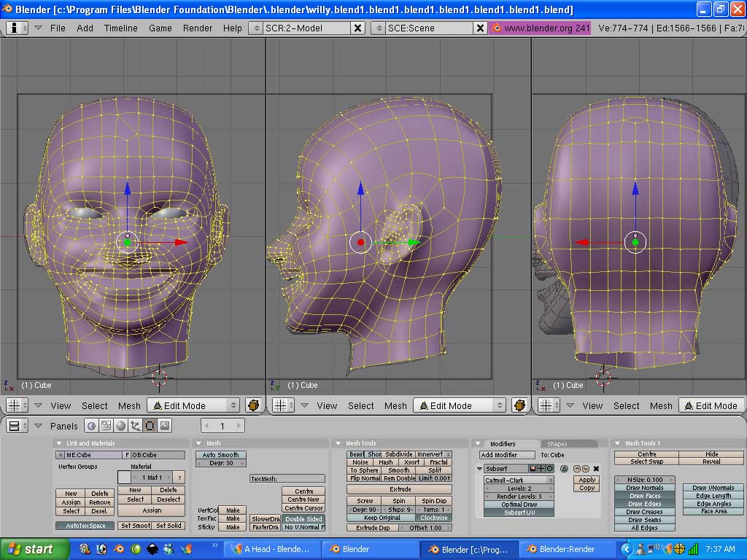Enable Draw Normals

click(645, 488)
